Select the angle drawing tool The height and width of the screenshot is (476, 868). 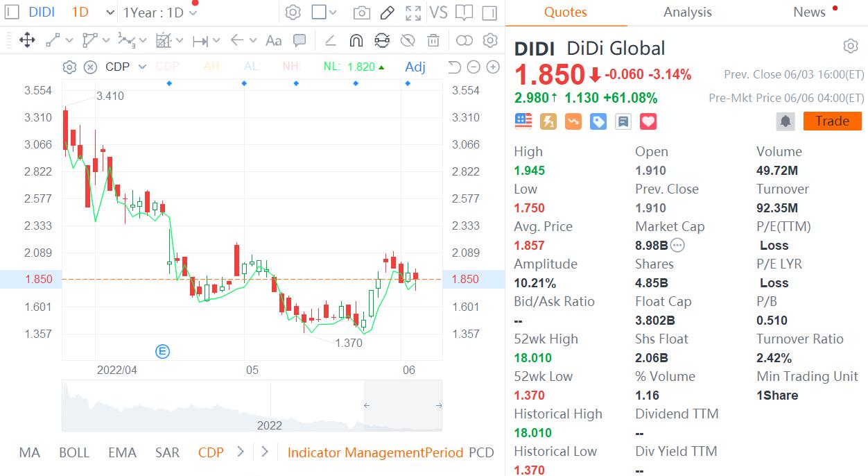[331, 40]
